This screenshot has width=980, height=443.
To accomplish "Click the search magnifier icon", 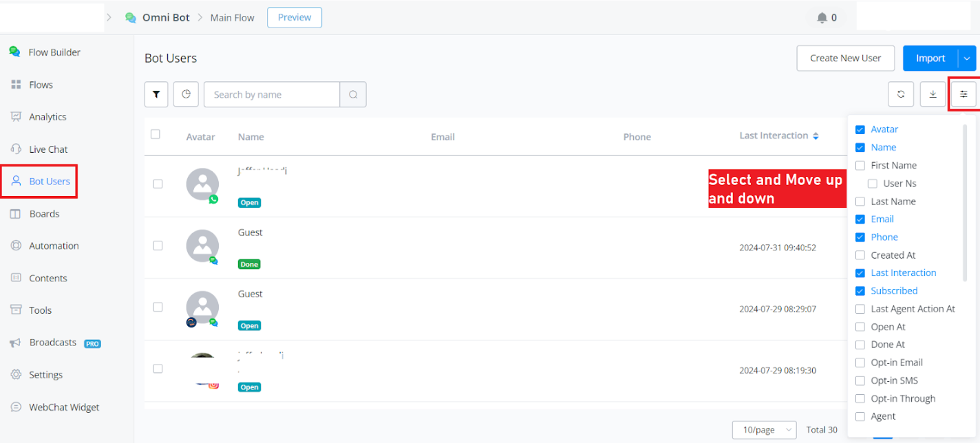I will tap(353, 95).
